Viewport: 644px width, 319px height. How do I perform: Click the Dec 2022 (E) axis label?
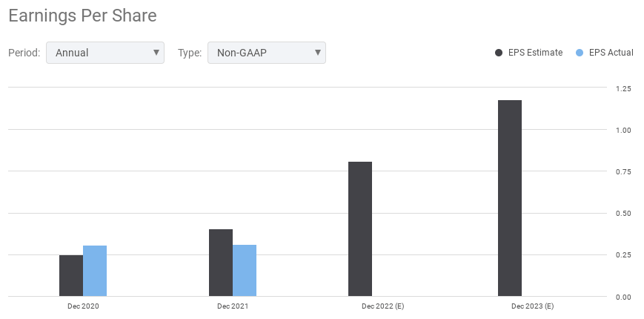[x=382, y=306]
